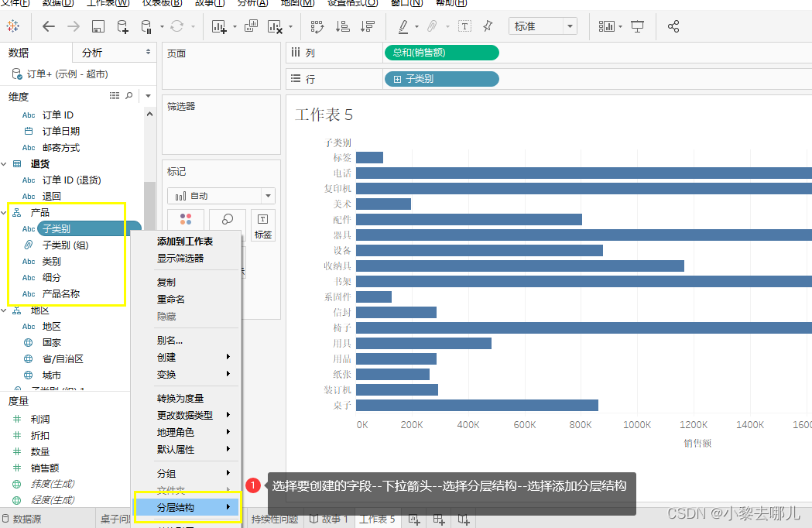
Task: Click the swap rows and columns toolbar icon
Action: coord(318,26)
